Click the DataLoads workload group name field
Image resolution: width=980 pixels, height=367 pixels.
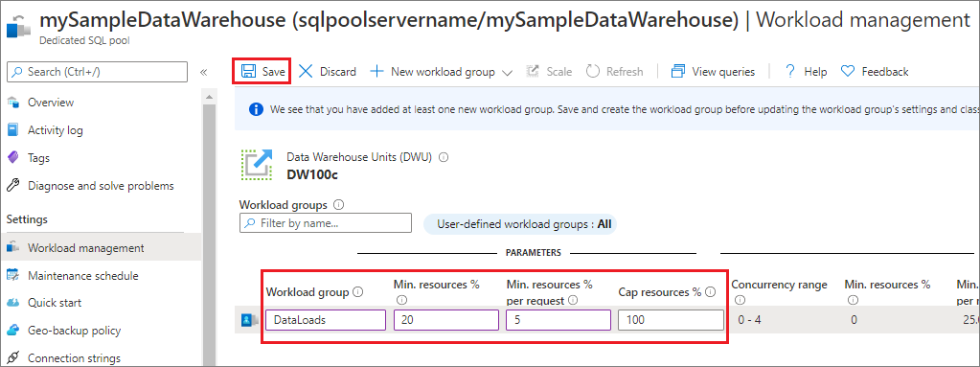tap(326, 320)
